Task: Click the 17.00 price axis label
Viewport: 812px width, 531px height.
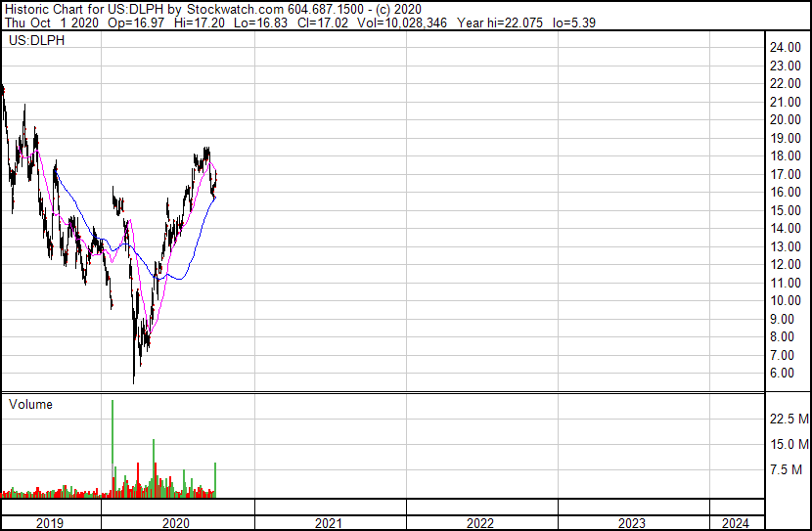Action: [787, 175]
